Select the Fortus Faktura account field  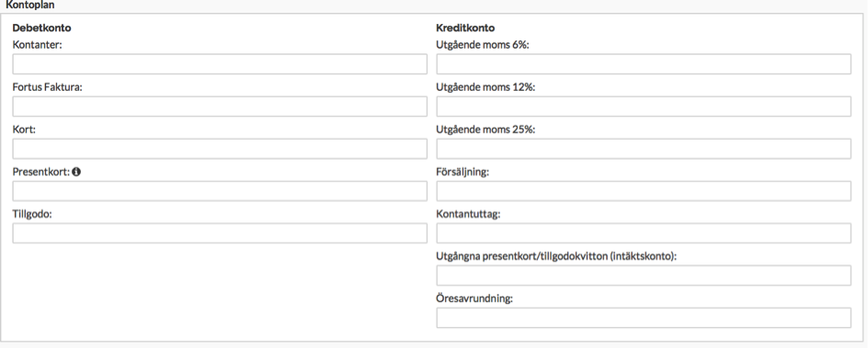[x=220, y=107]
